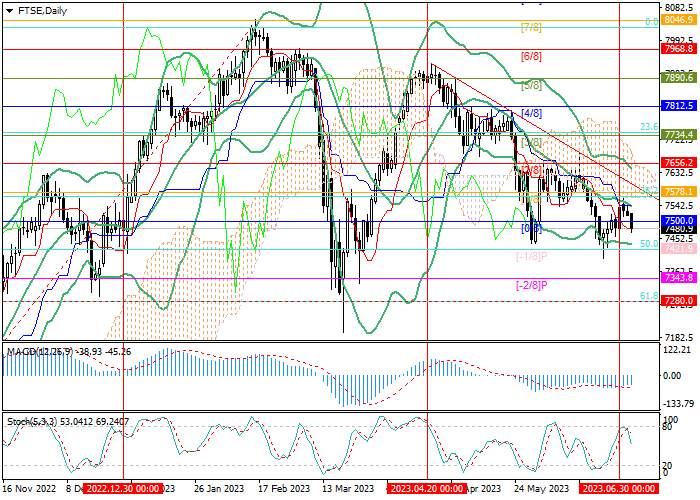Select the [0/8] Murrey level label
700x500 pixels.
click(531, 229)
